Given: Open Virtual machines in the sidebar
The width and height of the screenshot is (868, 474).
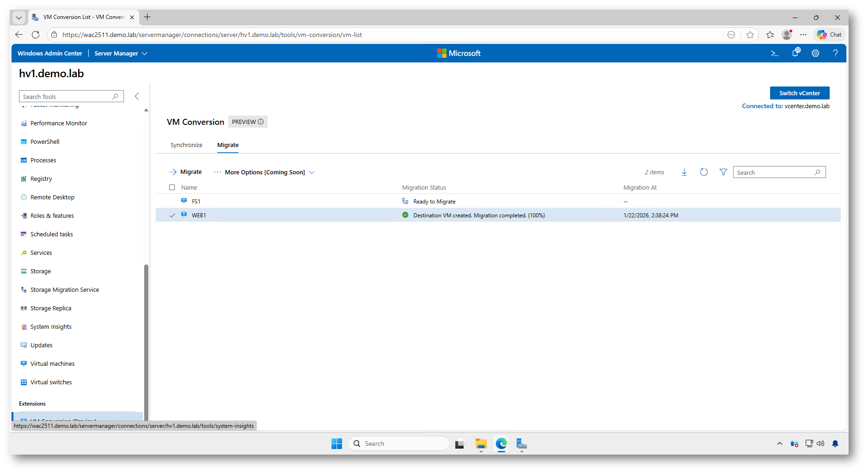Looking at the screenshot, I should coord(52,364).
